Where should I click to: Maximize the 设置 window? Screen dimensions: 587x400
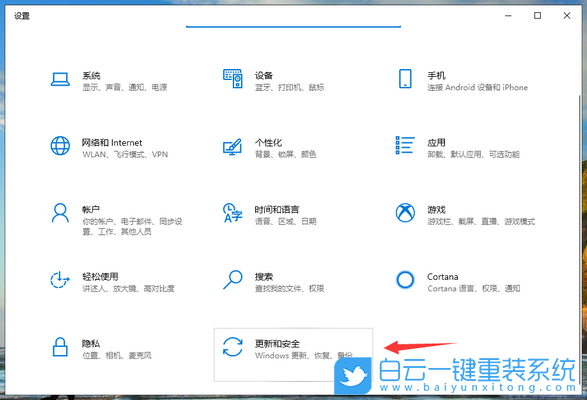(x=537, y=15)
